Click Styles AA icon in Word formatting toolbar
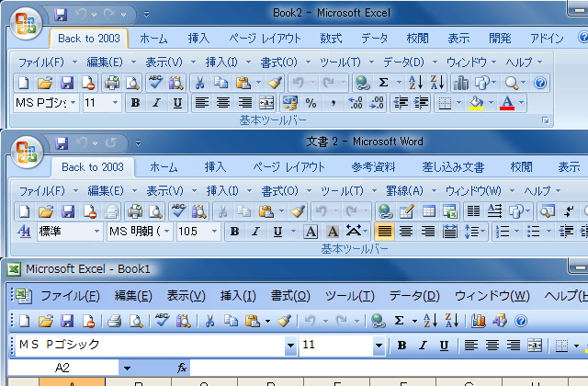 [24, 232]
